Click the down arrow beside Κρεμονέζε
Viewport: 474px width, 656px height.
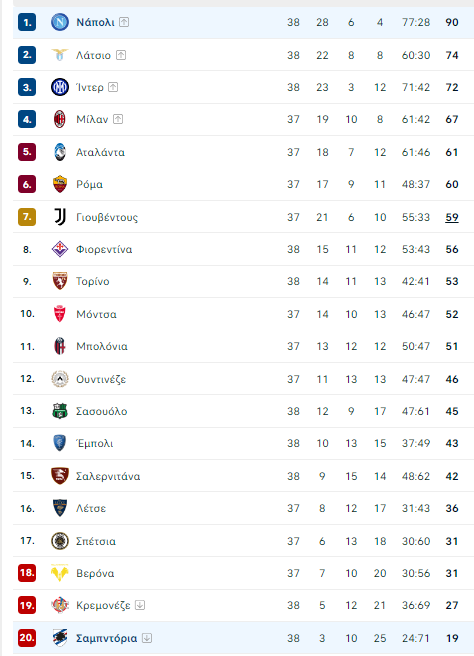(x=140, y=605)
